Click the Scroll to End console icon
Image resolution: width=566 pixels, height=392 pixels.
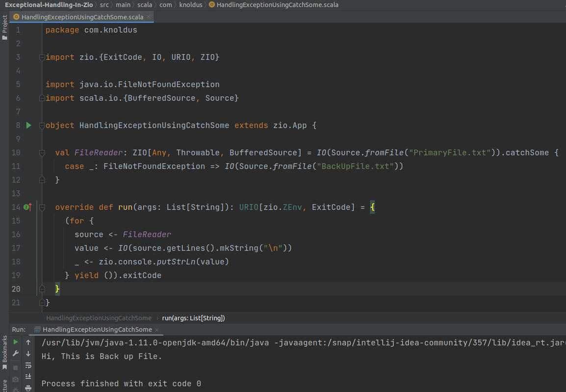(28, 376)
